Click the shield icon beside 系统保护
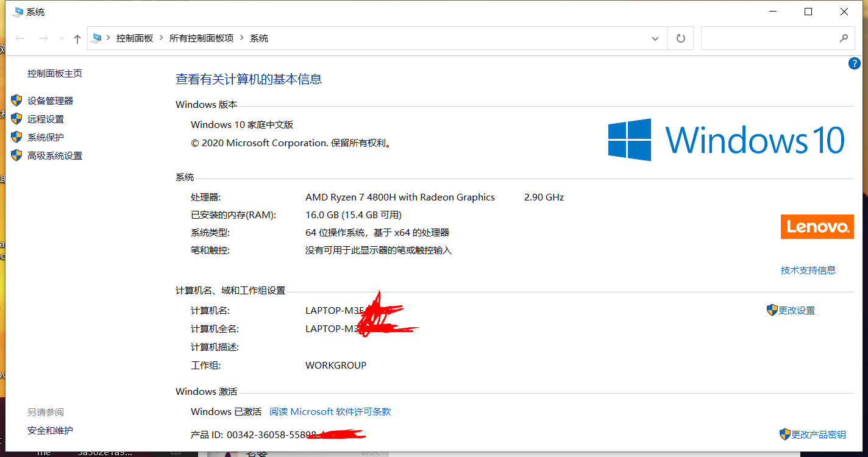 16,137
